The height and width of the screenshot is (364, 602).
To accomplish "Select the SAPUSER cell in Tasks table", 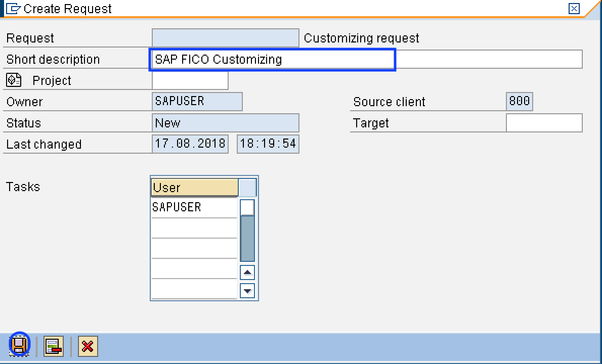I will 194,207.
